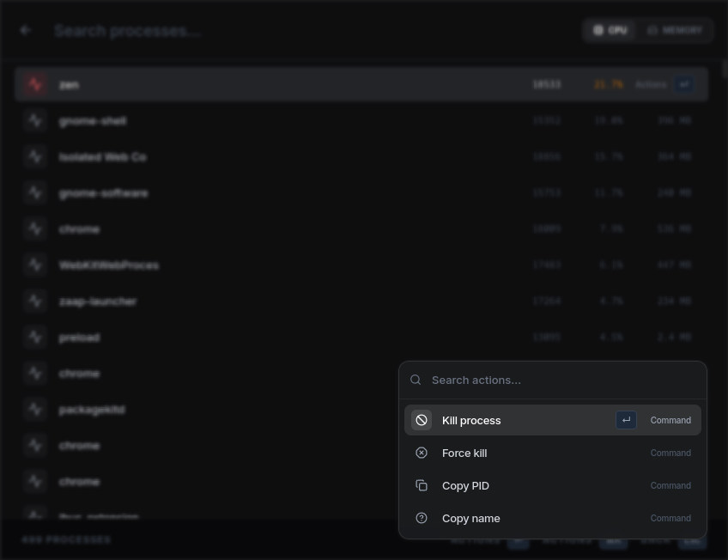This screenshot has height=560, width=728.
Task: Select the gnome-shell process row
Action: click(361, 121)
